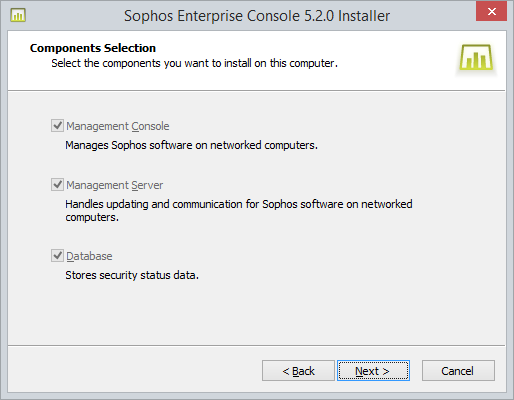Select the Management Console label text
Screen dimensions: 514x400
118,126
